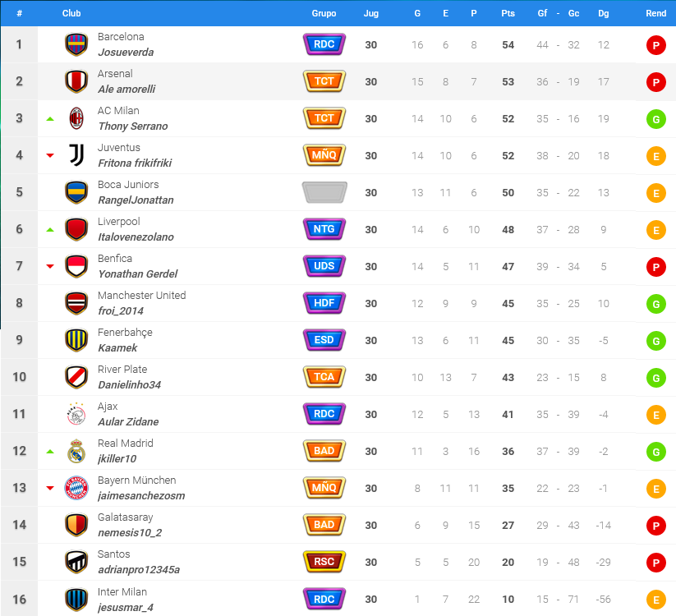Open manager Josueverda's profile
This screenshot has width=676, height=616.
126,53
